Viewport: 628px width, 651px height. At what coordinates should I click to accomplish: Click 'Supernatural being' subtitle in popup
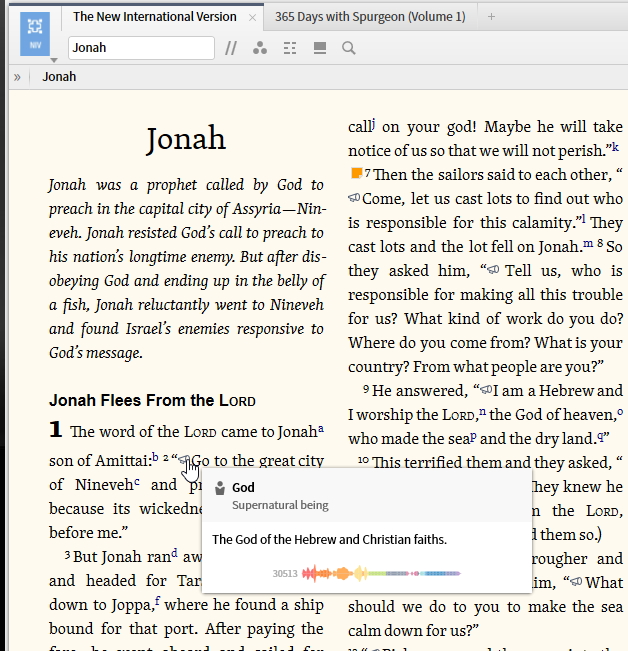[280, 505]
